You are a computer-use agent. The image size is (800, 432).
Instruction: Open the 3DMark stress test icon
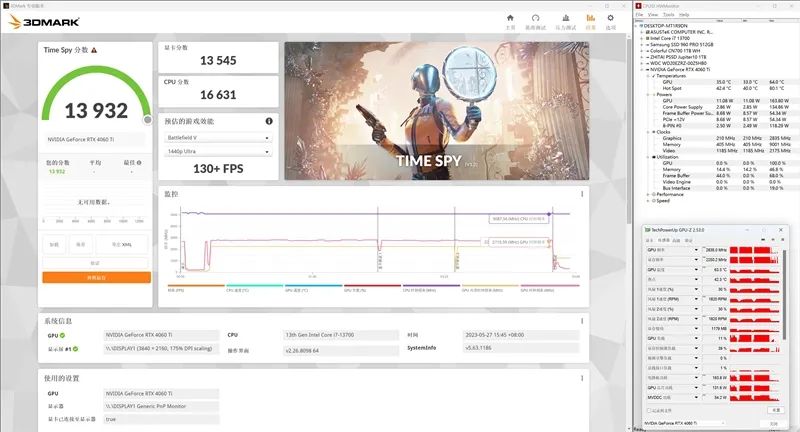[565, 18]
